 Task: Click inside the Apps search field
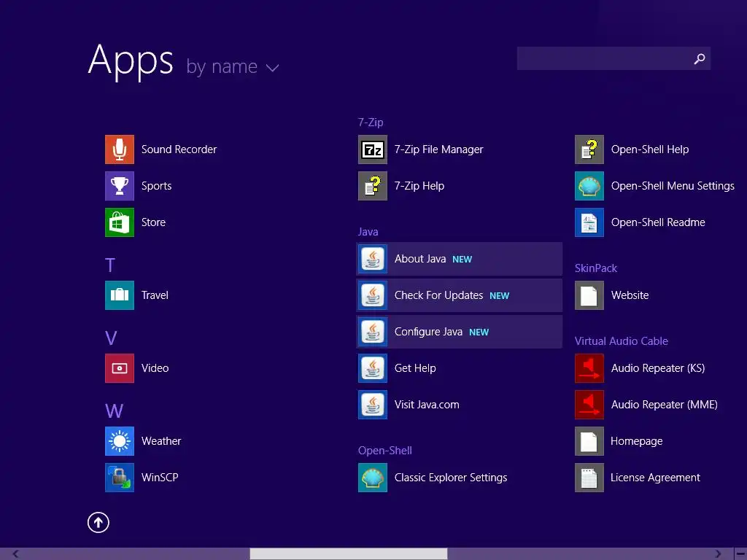(614, 58)
